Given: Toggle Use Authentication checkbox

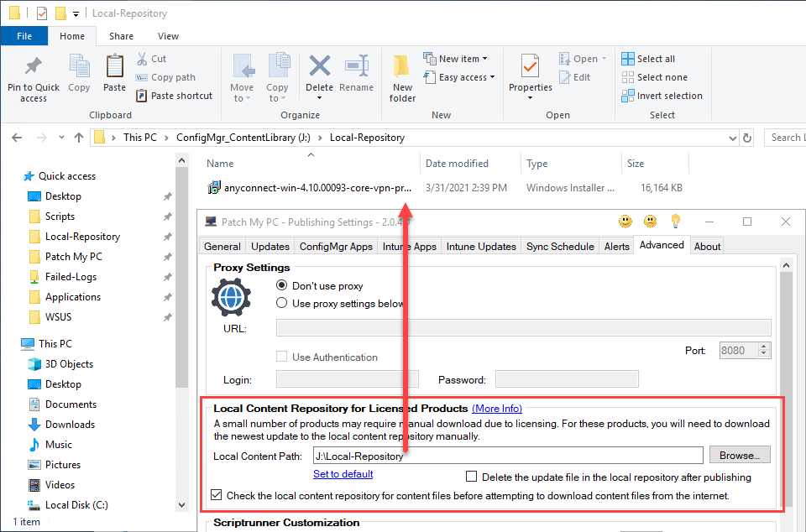Looking at the screenshot, I should pos(282,357).
